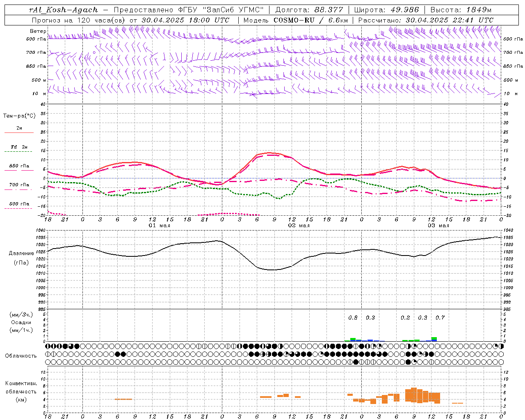Click the Прогноз на 120 часа(ов) text
Image resolution: width=525 pixels, height=420 pixels.
(x=79, y=20)
